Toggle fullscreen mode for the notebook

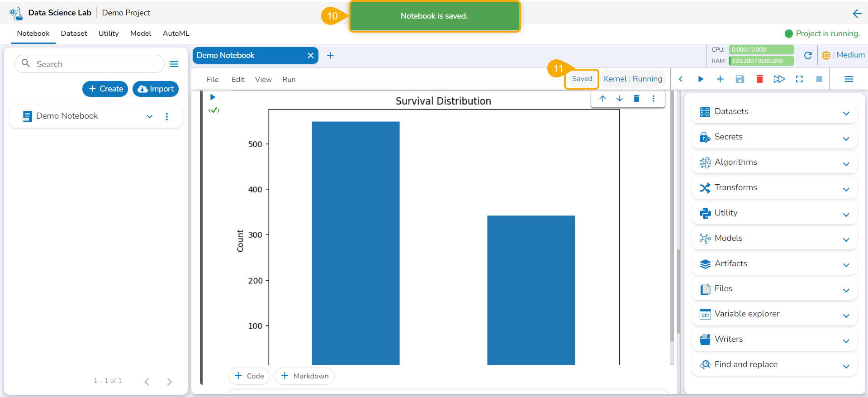click(799, 79)
